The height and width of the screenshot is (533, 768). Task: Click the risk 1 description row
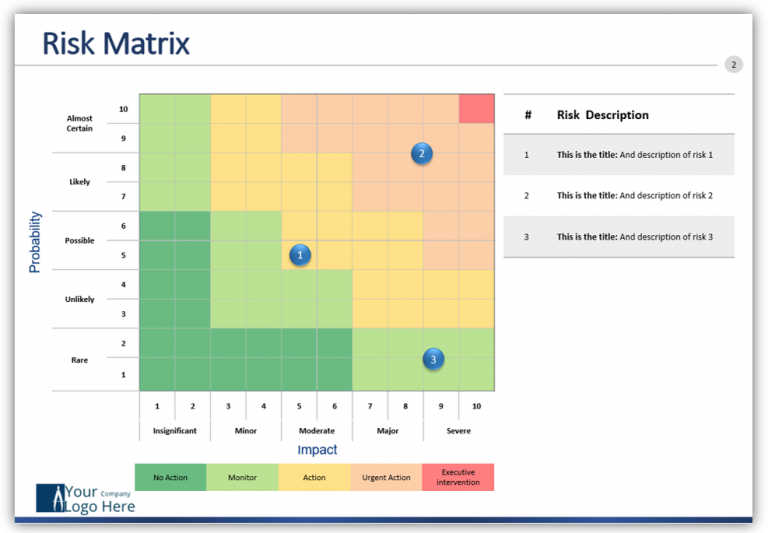619,155
